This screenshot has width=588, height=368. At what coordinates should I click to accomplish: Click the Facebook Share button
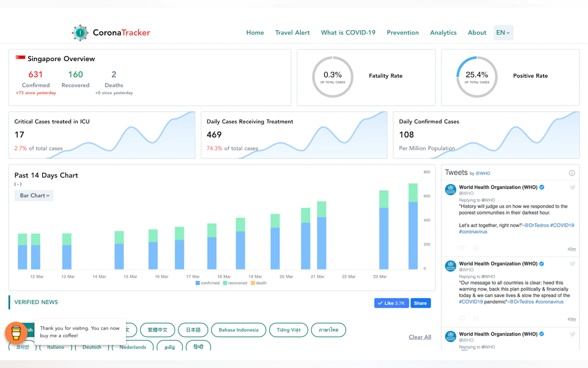coord(421,303)
